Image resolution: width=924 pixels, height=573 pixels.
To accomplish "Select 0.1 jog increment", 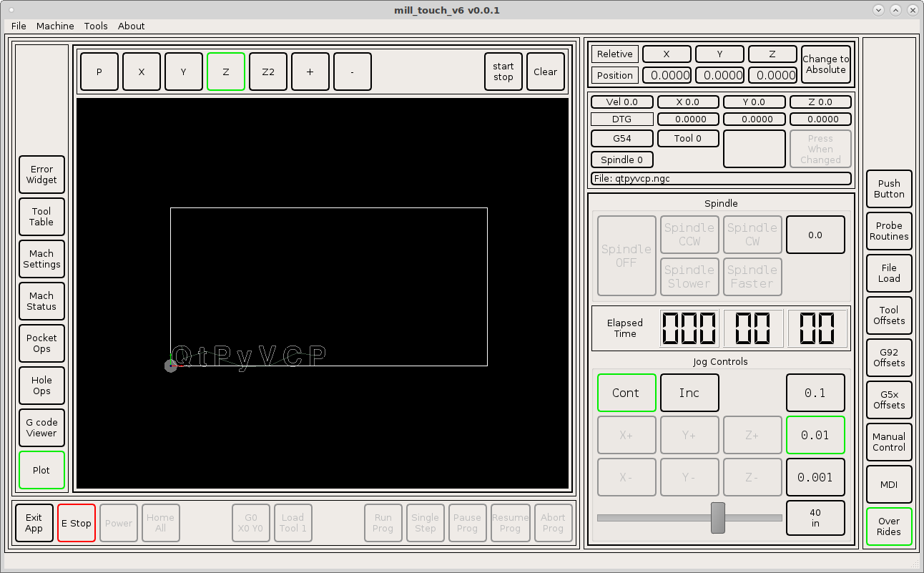I will click(815, 393).
